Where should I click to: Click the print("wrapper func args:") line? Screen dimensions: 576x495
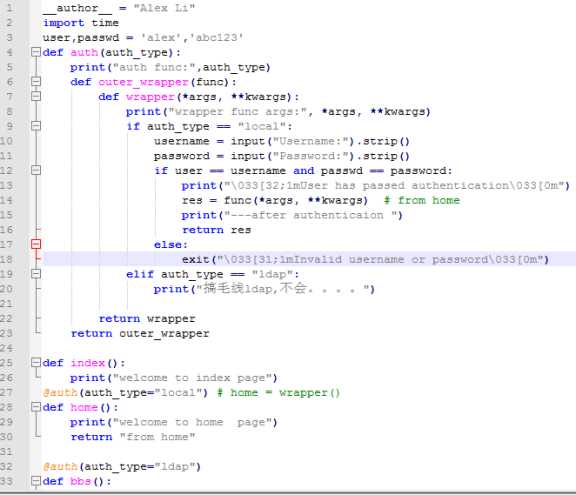[x=278, y=112]
